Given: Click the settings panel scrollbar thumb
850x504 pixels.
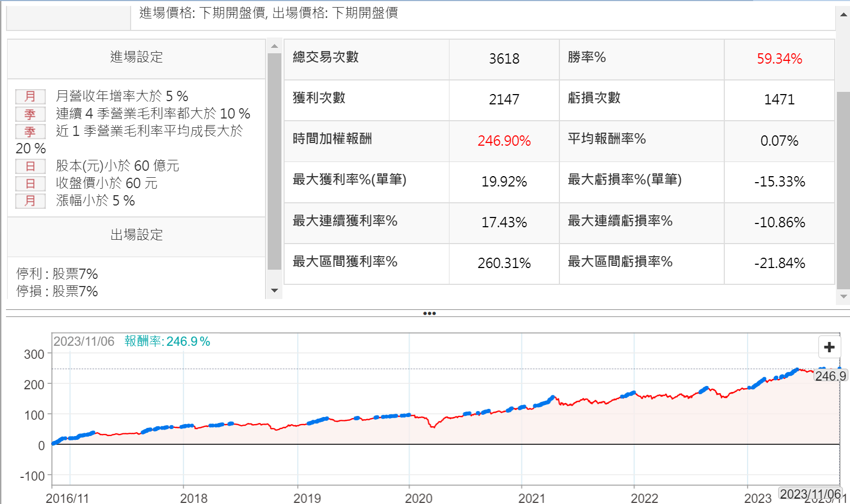Looking at the screenshot, I should pyautogui.click(x=274, y=160).
